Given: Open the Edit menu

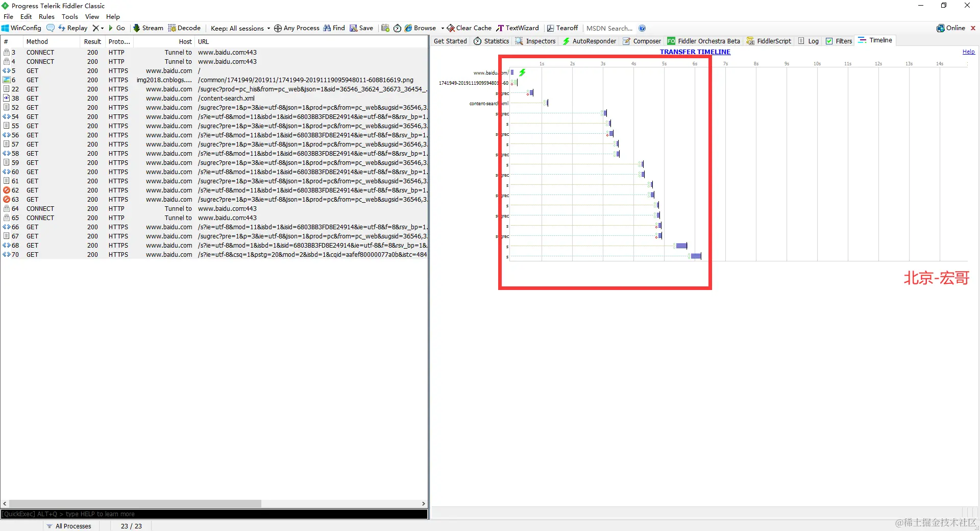Looking at the screenshot, I should [x=26, y=16].
